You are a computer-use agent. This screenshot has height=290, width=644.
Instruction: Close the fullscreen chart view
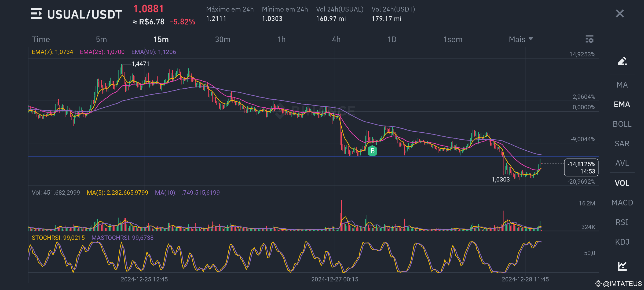tap(620, 13)
